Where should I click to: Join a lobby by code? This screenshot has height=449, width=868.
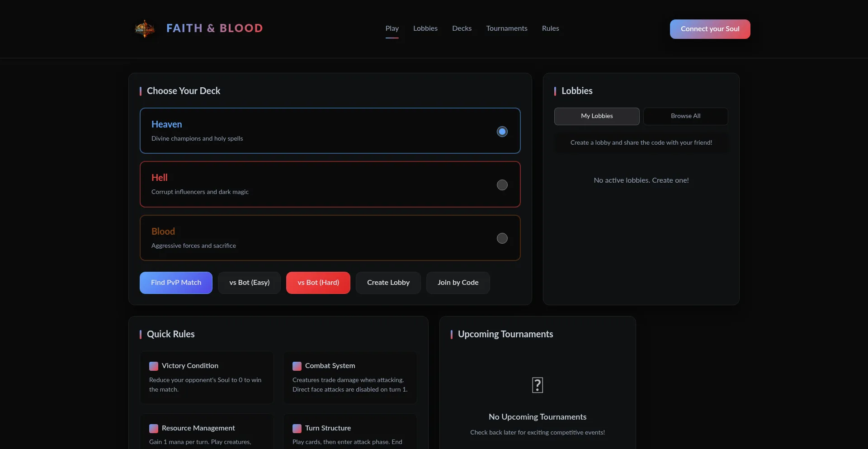point(458,283)
